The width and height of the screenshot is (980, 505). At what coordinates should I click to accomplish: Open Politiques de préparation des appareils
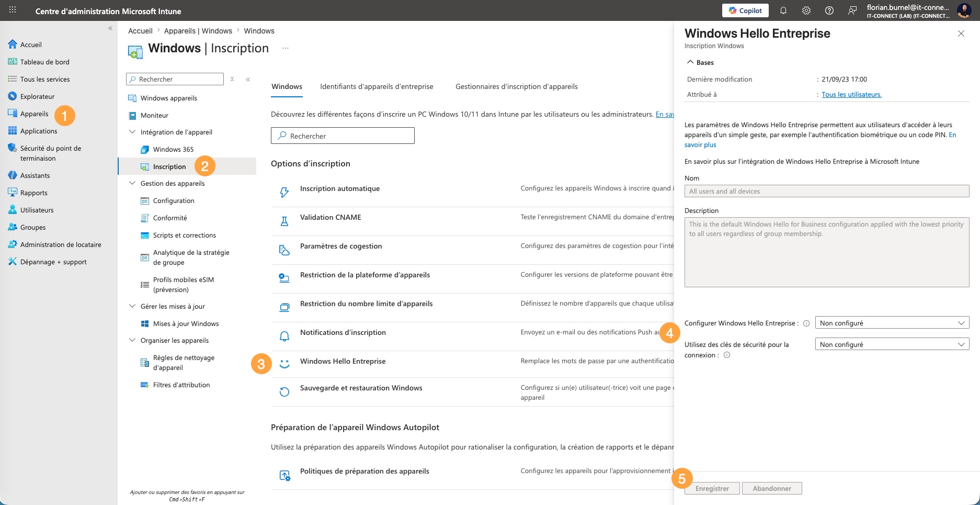[364, 471]
